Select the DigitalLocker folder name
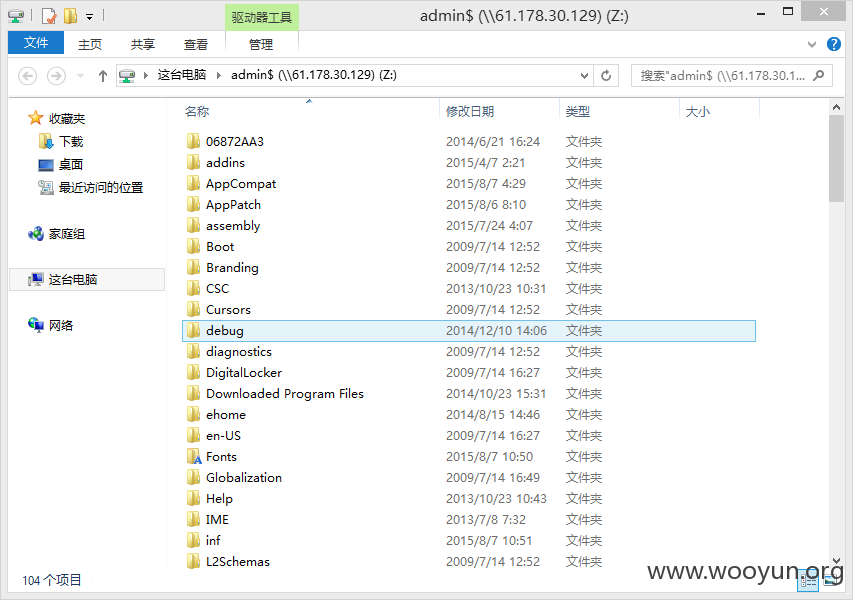The width and height of the screenshot is (853, 600). click(244, 373)
